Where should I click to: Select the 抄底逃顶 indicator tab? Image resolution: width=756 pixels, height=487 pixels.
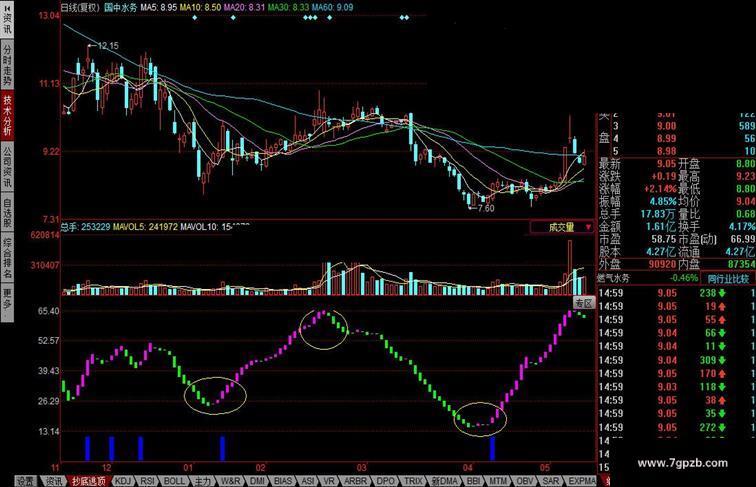(x=89, y=481)
